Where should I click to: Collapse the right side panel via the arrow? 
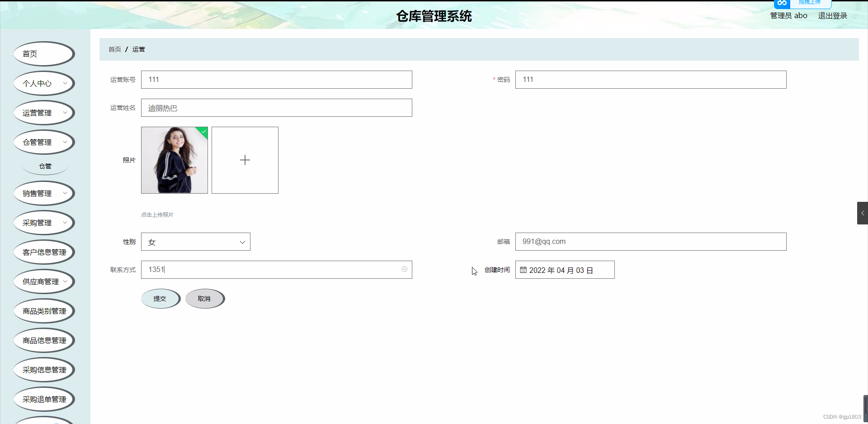(863, 213)
